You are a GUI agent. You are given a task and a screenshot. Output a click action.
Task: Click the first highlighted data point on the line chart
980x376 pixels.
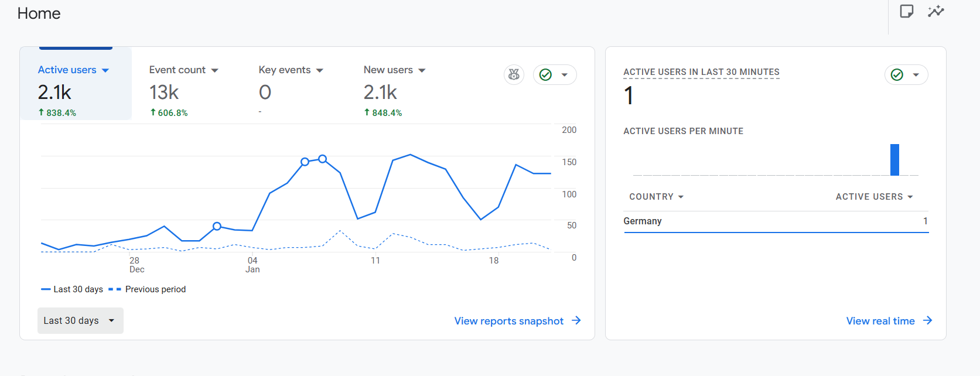217,226
